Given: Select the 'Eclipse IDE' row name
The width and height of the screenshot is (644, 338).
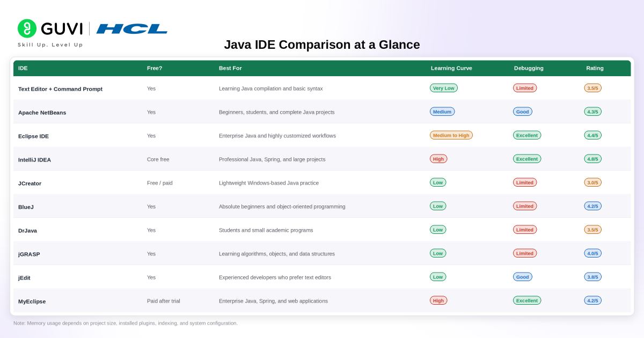Looking at the screenshot, I should [x=33, y=136].
